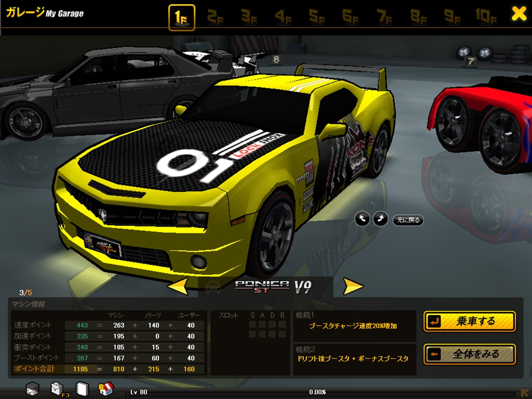Screen dimensions: 532x399
Task: Click the machine total points 810
Action: click(x=118, y=369)
